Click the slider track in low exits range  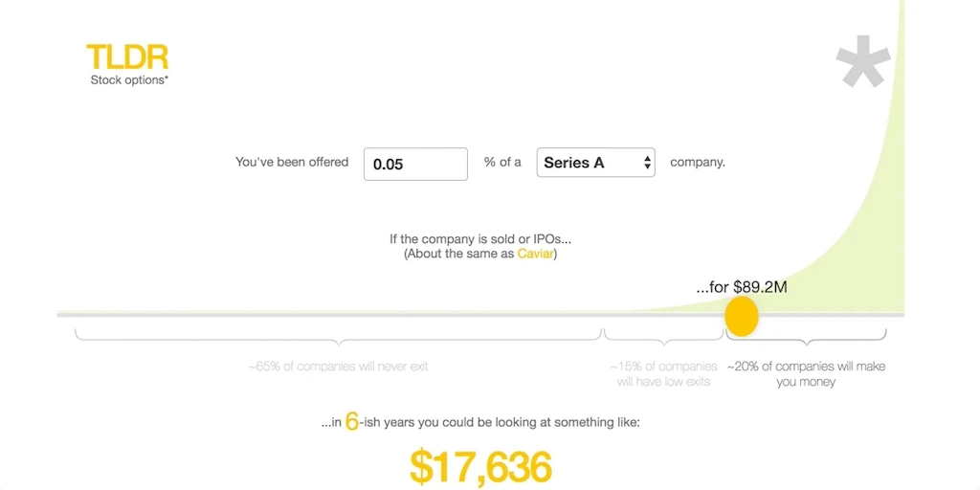(x=663, y=315)
